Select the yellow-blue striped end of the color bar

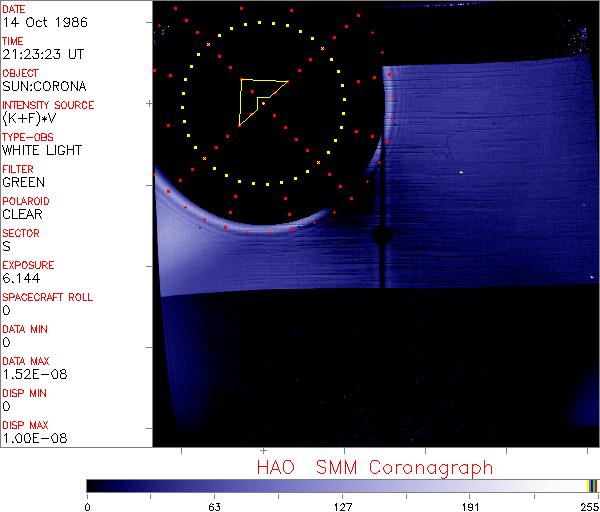click(592, 485)
